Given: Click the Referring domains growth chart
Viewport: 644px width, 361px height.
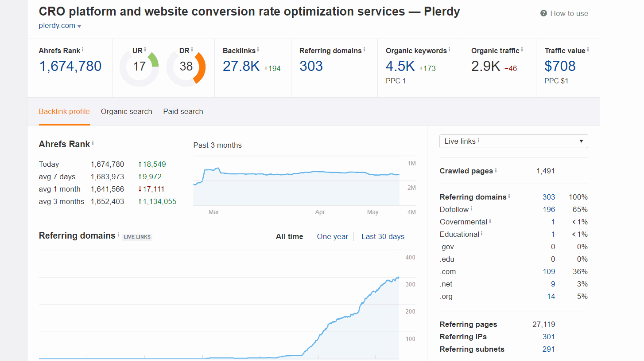Looking at the screenshot, I should (x=219, y=305).
